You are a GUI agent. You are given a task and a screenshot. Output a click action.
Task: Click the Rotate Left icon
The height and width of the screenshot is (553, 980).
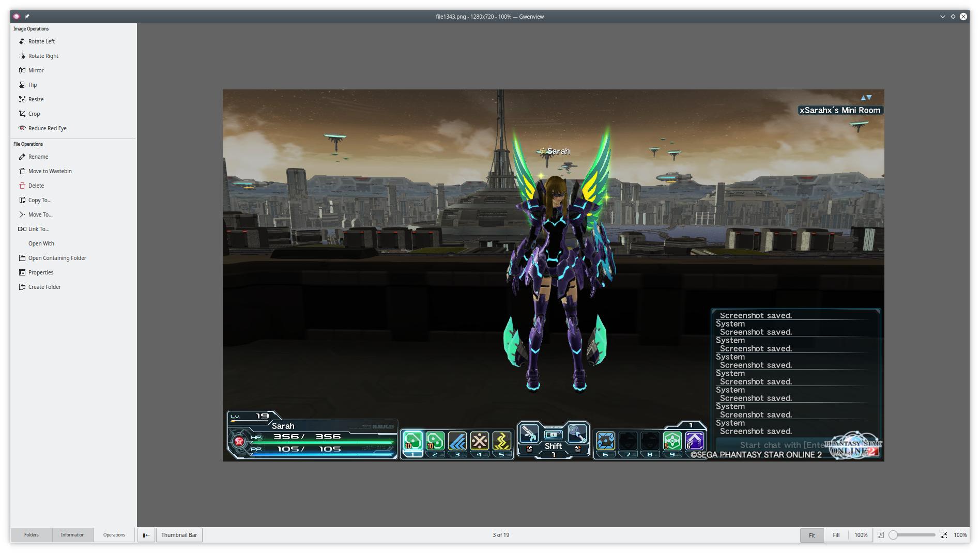[22, 41]
